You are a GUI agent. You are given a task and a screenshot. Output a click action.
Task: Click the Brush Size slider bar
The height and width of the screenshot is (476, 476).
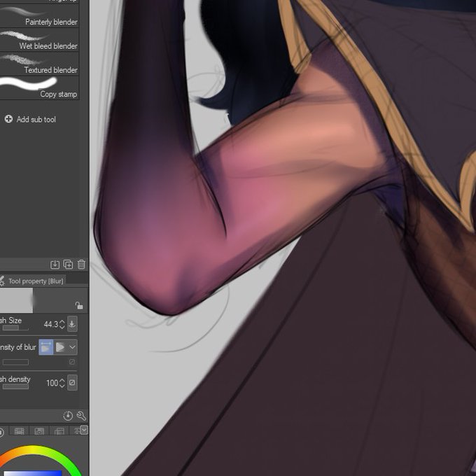[x=15, y=328]
